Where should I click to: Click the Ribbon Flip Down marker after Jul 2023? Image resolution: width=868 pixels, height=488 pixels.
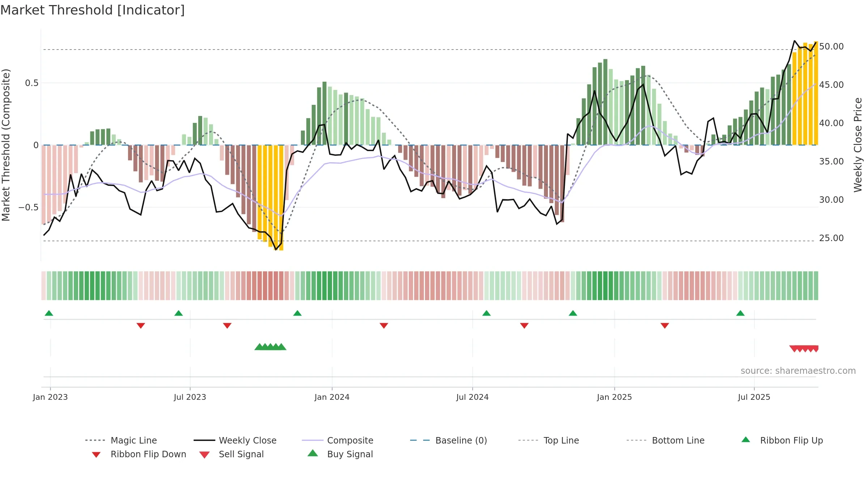[x=227, y=326]
